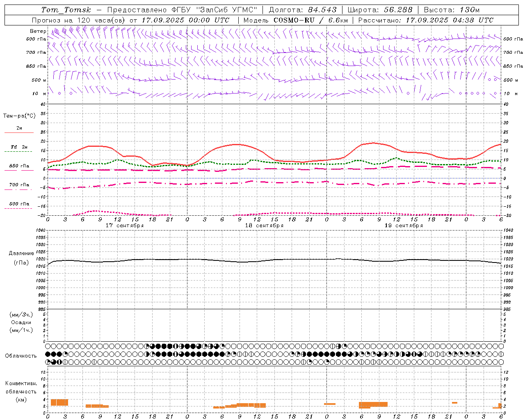
Task: Click the Ветер panel label
Action: coord(38,31)
